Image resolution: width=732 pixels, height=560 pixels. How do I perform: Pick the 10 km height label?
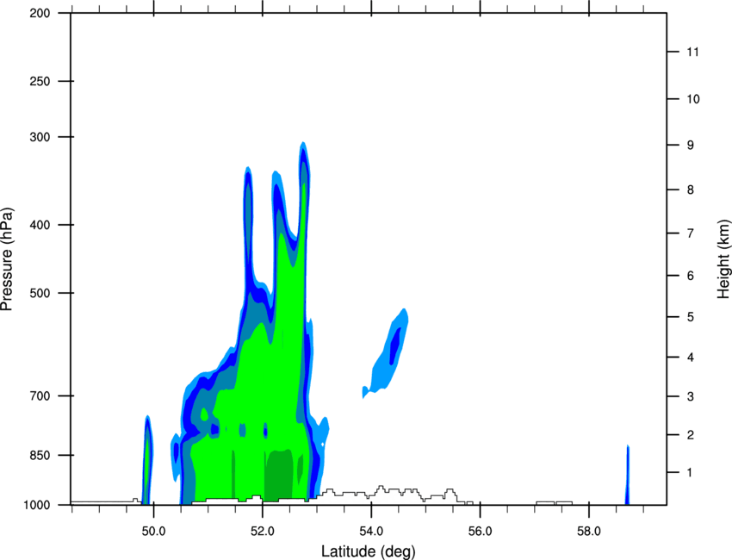pos(693,99)
